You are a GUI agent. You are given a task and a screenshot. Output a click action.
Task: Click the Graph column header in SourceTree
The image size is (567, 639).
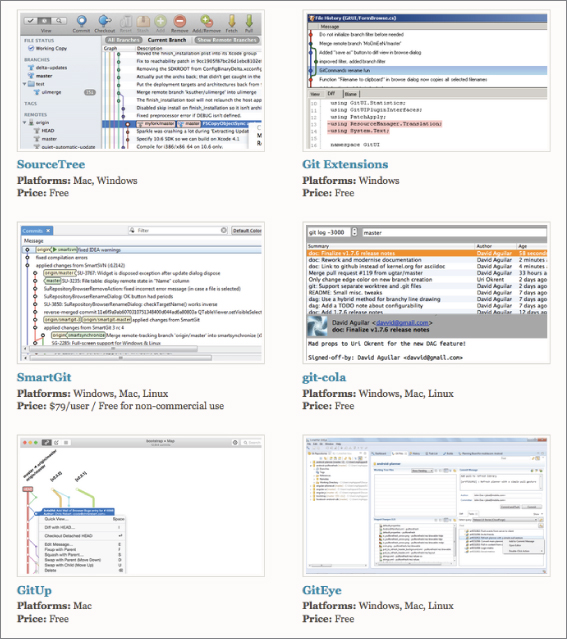click(x=110, y=48)
